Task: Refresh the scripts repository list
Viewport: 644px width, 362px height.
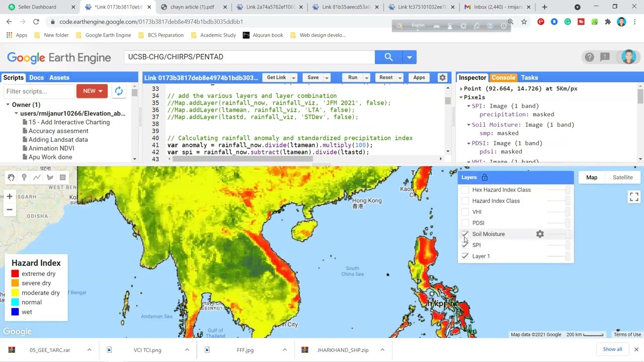Action: click(x=119, y=91)
